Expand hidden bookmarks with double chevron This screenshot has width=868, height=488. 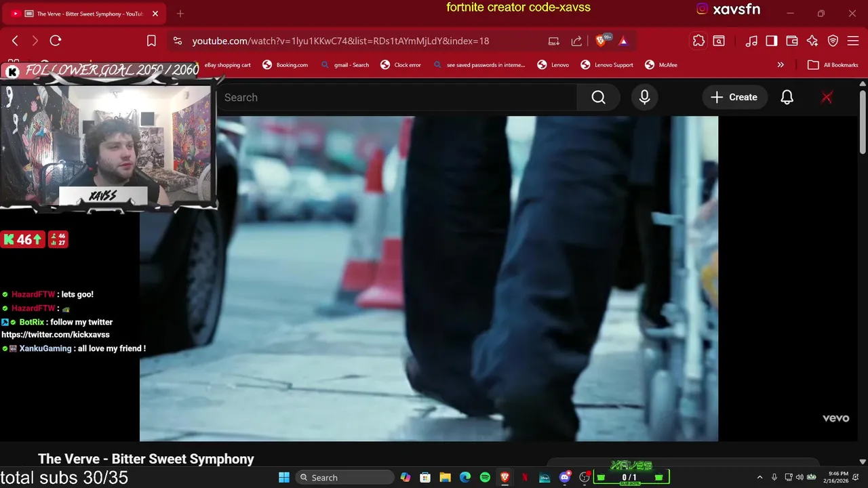click(781, 65)
